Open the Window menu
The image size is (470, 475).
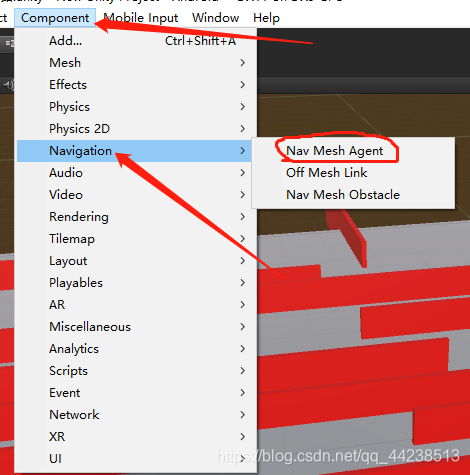point(215,18)
